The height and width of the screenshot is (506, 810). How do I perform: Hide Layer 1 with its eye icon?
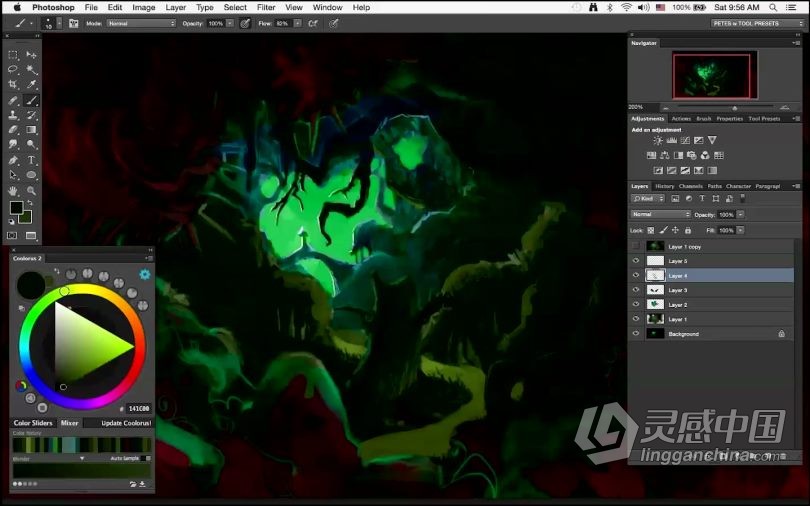tap(636, 319)
